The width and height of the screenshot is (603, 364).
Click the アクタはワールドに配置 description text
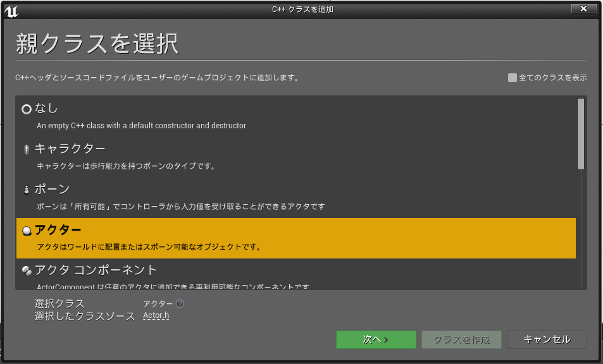[149, 247]
